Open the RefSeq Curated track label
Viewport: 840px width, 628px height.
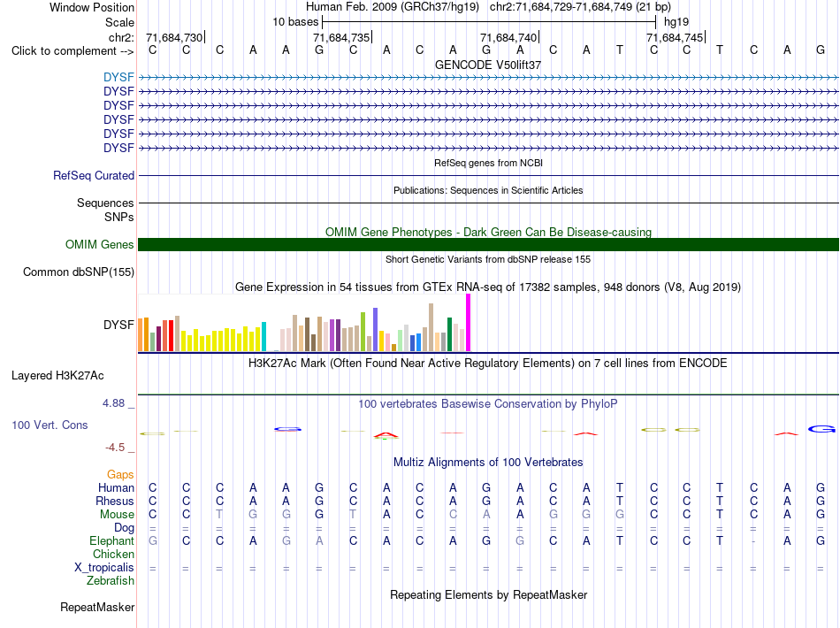coord(94,175)
